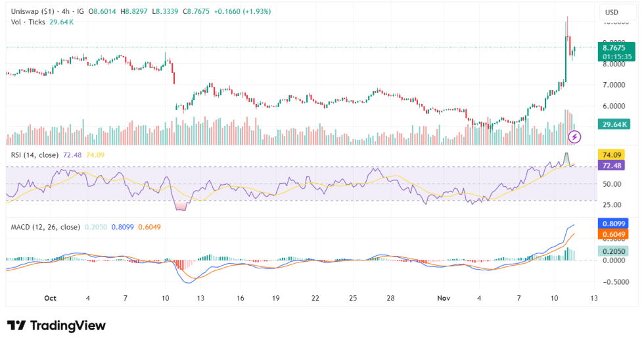Screen dimensions: 644x344
Task: Click the Nov label on time axis
Action: tap(442, 298)
